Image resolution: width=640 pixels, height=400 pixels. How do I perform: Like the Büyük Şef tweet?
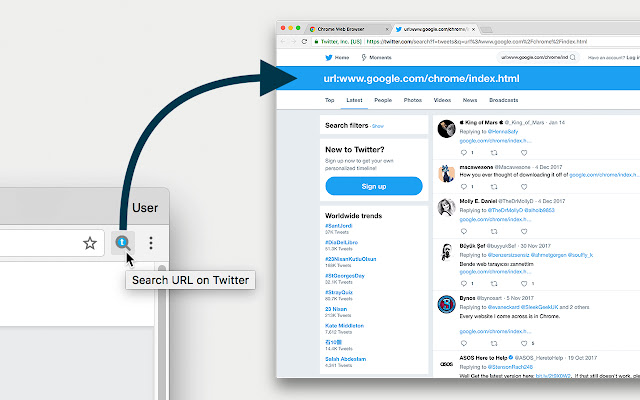(x=524, y=283)
